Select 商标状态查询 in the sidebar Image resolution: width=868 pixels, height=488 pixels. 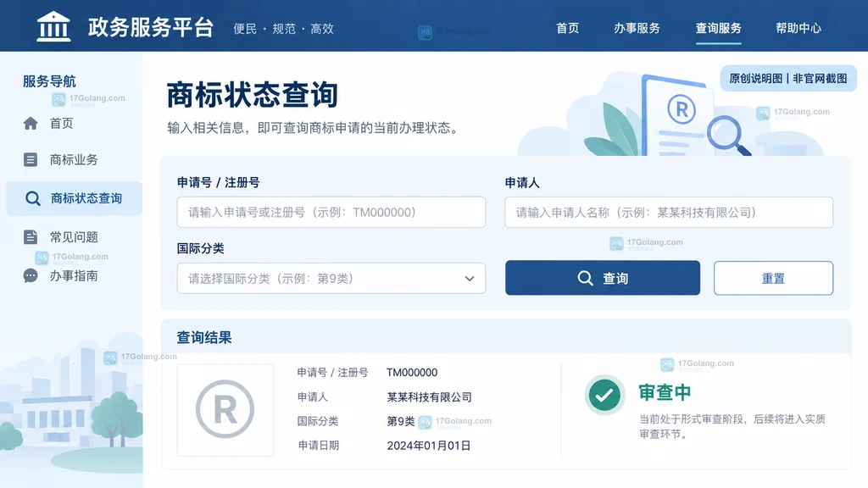(75, 198)
